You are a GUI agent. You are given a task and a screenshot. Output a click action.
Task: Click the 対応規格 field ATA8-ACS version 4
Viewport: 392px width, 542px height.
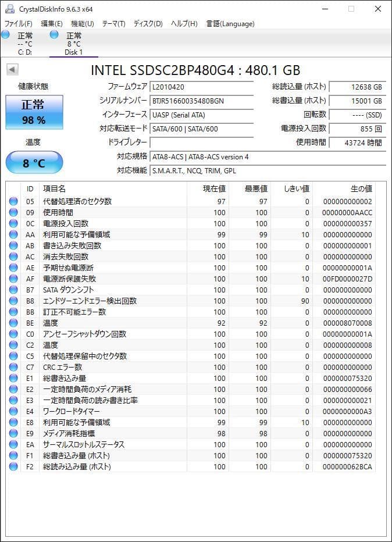[268, 157]
